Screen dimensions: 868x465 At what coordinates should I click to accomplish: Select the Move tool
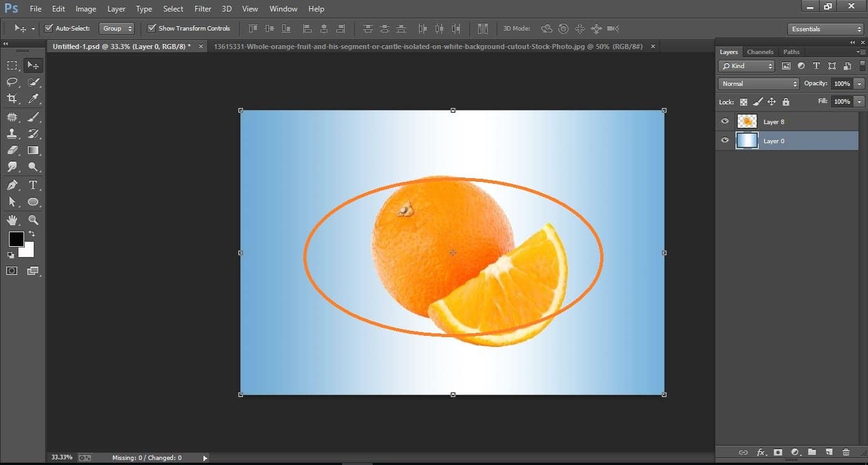pyautogui.click(x=33, y=64)
